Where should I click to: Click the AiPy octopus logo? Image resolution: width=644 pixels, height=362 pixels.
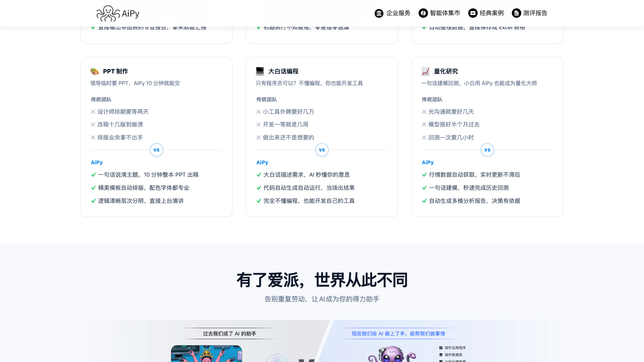point(118,13)
